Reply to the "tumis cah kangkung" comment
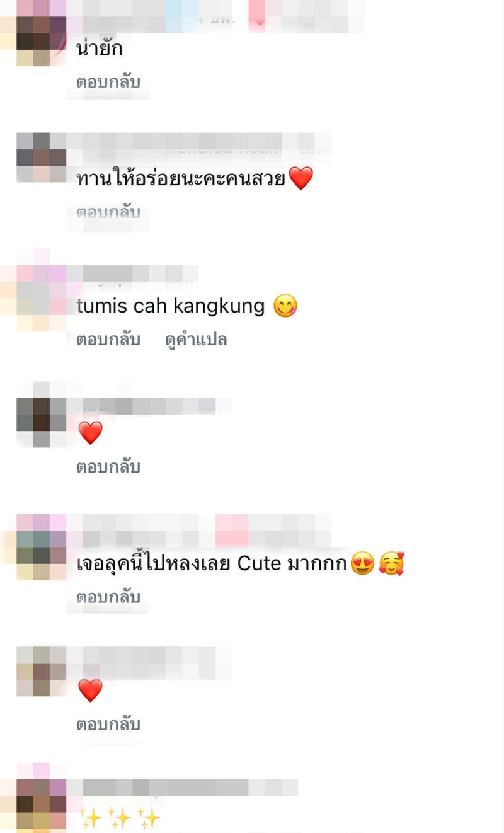504x833 pixels. tap(108, 340)
